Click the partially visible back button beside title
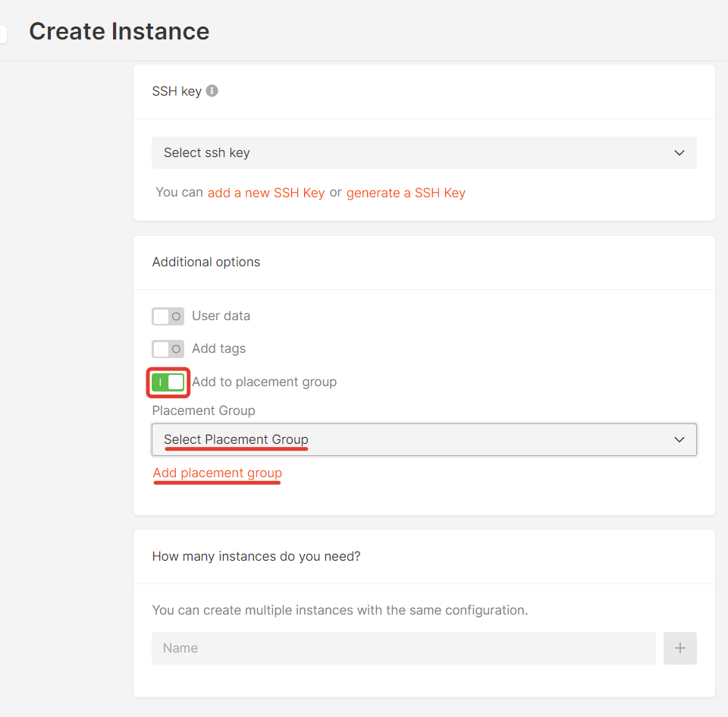728x717 pixels. tap(3, 34)
